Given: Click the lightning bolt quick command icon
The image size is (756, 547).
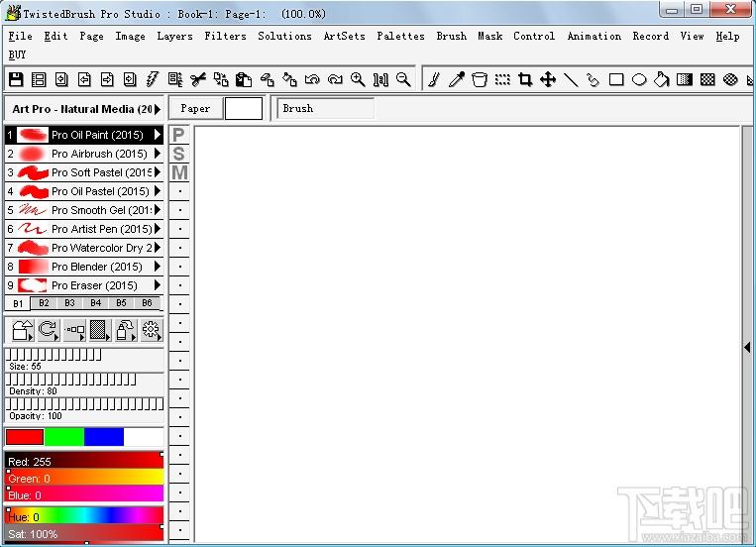Looking at the screenshot, I should click(152, 79).
